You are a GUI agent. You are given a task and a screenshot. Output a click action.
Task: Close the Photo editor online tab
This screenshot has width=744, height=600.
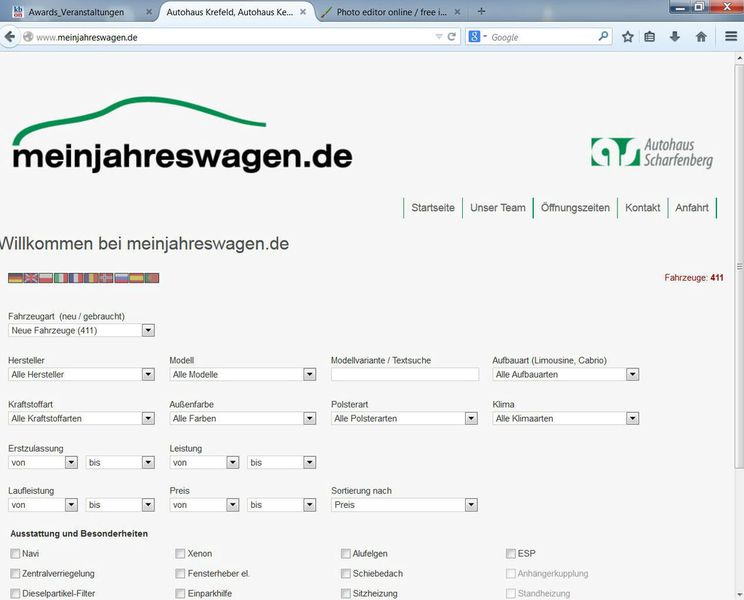457,12
